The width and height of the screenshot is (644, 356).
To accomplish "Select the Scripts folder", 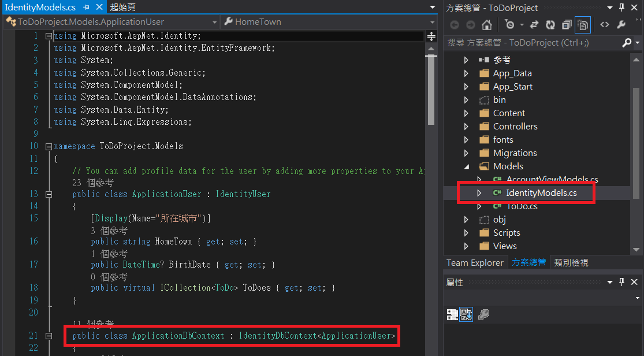I will [507, 233].
